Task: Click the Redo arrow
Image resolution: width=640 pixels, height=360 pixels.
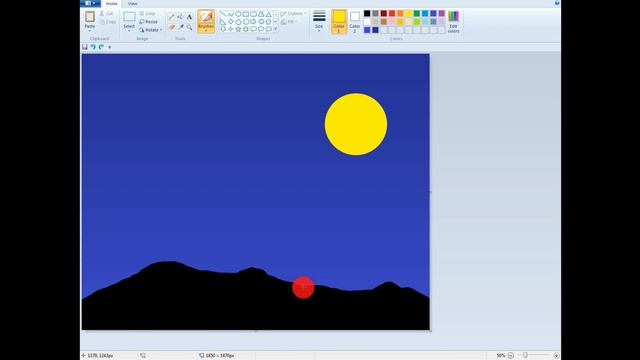Action: [x=101, y=47]
